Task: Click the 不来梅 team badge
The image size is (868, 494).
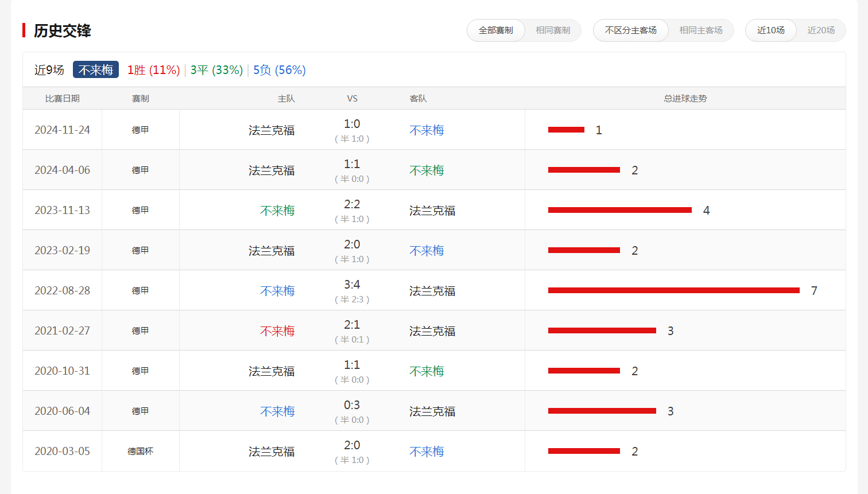Action: click(x=95, y=69)
